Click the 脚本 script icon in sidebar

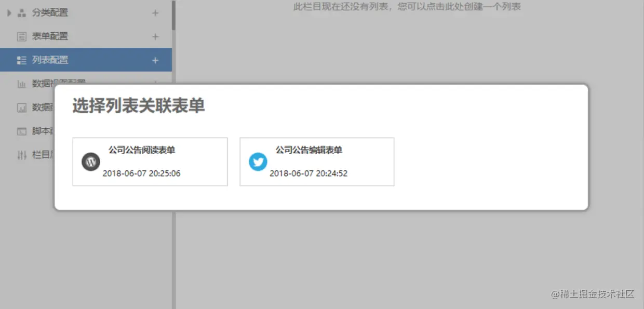[x=22, y=131]
